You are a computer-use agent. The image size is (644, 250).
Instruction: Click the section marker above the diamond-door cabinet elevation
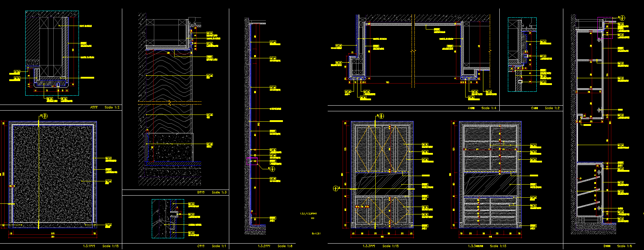point(381,116)
